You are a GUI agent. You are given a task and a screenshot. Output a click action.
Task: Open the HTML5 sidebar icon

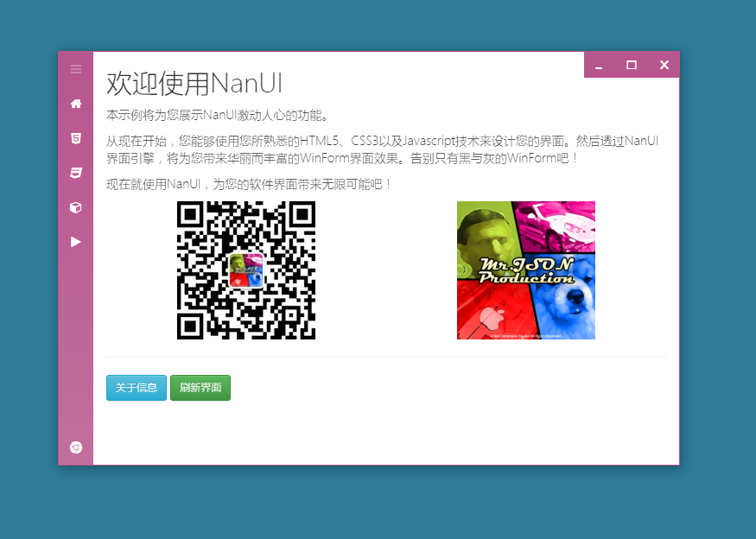tap(76, 138)
